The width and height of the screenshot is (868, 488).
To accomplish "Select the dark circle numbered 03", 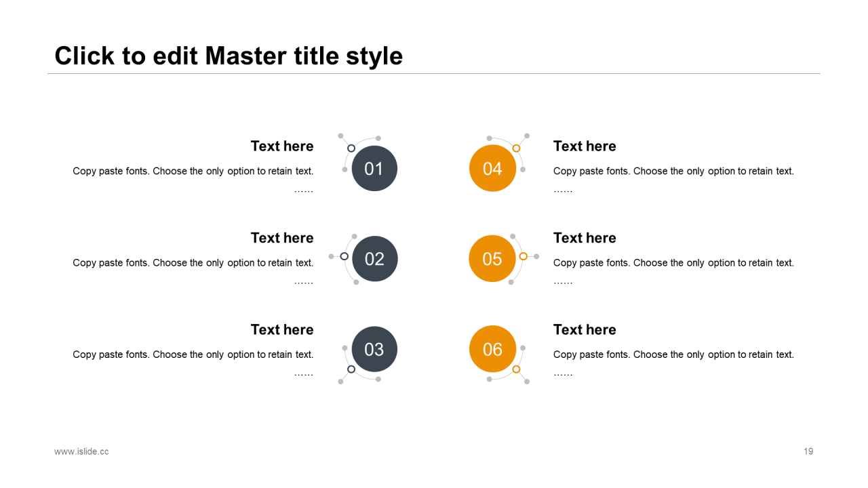I will [x=374, y=349].
